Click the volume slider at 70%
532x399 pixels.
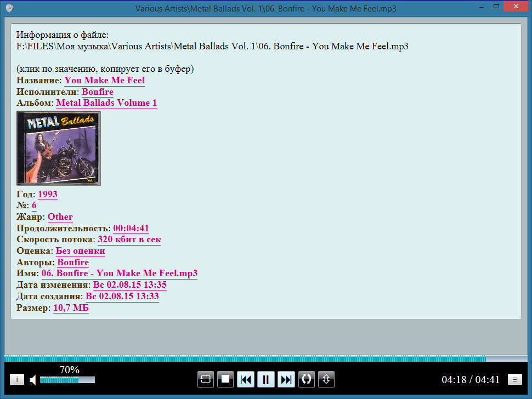(67, 380)
